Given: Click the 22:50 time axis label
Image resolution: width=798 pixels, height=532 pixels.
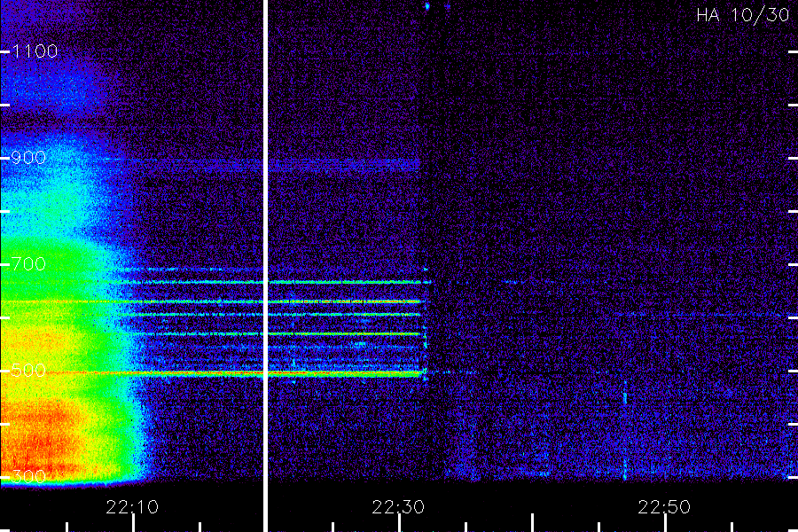Looking at the screenshot, I should point(664,507).
